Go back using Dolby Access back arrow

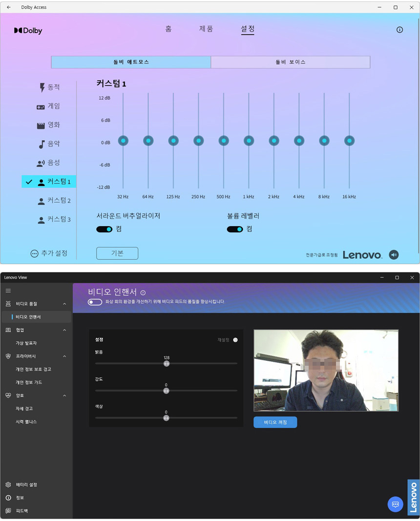[8, 7]
